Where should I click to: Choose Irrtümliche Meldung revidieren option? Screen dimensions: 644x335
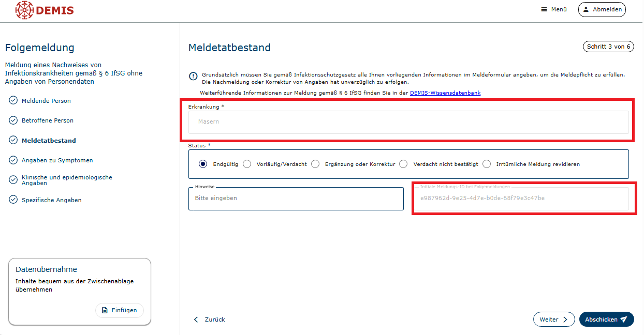(487, 164)
